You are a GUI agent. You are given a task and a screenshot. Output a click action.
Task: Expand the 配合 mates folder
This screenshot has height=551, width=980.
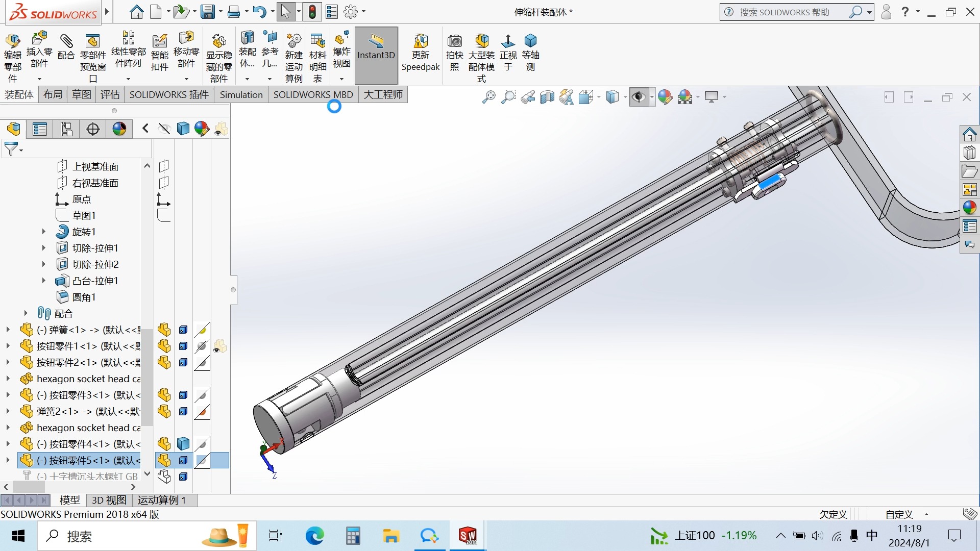point(26,313)
